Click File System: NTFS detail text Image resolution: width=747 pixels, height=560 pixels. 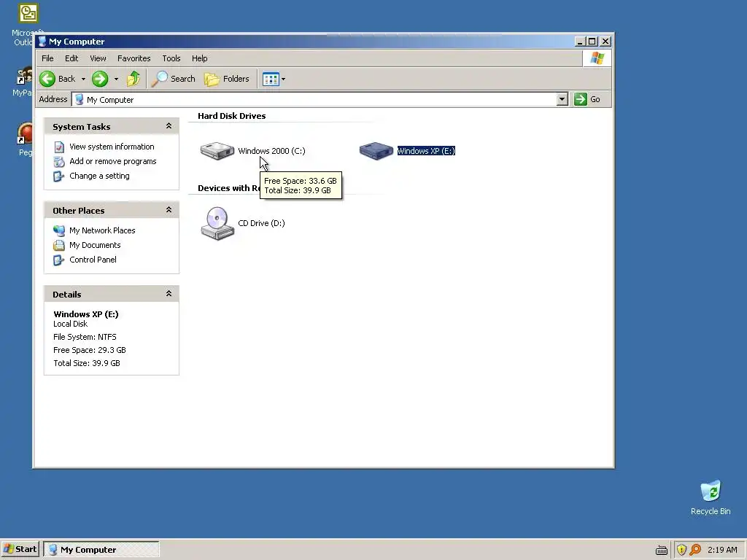(85, 337)
